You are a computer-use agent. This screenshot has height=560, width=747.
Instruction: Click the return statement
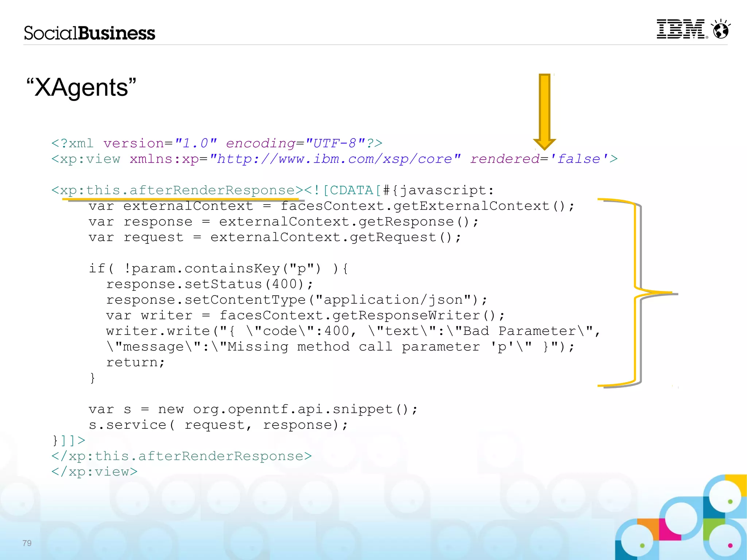tap(136, 363)
